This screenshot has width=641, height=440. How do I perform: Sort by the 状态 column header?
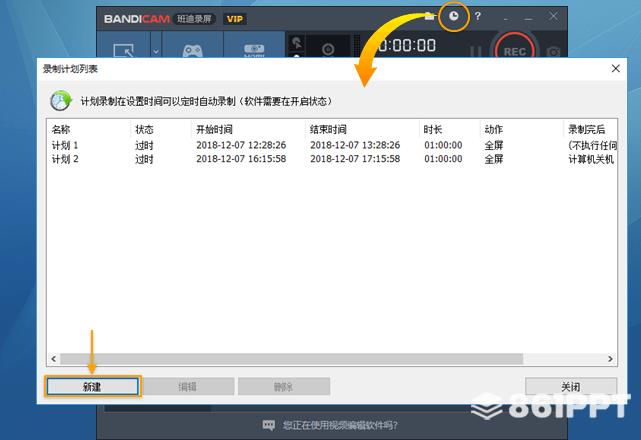click(144, 130)
